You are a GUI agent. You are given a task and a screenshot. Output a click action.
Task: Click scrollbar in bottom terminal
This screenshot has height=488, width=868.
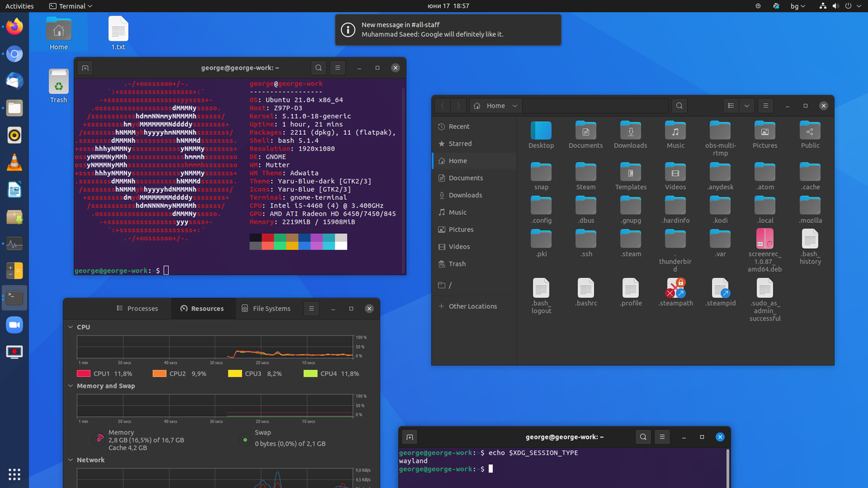(728, 468)
